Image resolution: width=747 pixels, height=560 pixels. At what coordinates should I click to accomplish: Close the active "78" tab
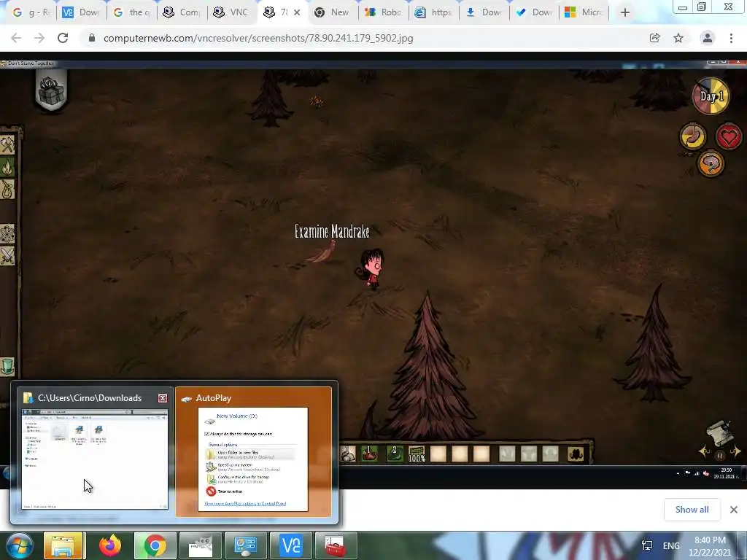click(x=297, y=12)
